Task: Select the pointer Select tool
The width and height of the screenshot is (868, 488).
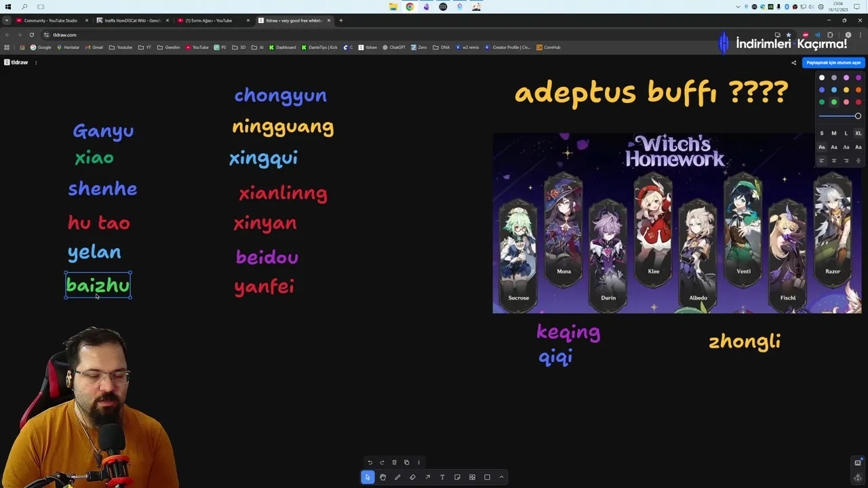Action: pos(368,477)
